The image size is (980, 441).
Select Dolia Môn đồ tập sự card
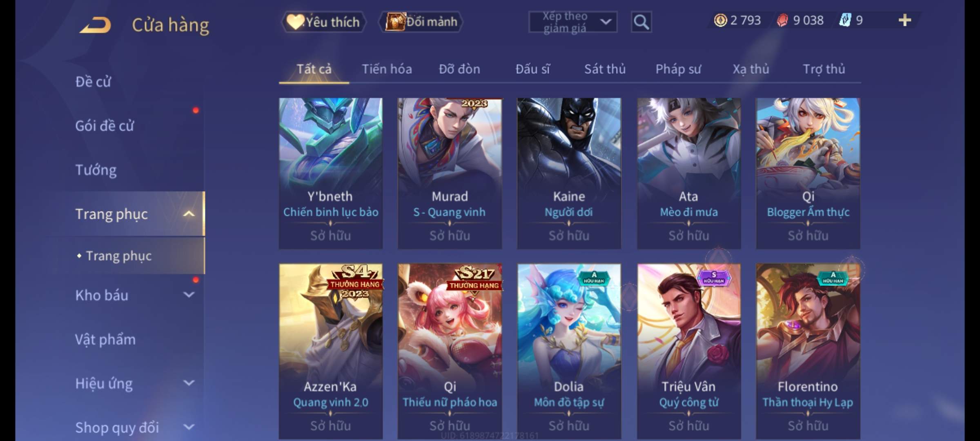click(x=569, y=351)
